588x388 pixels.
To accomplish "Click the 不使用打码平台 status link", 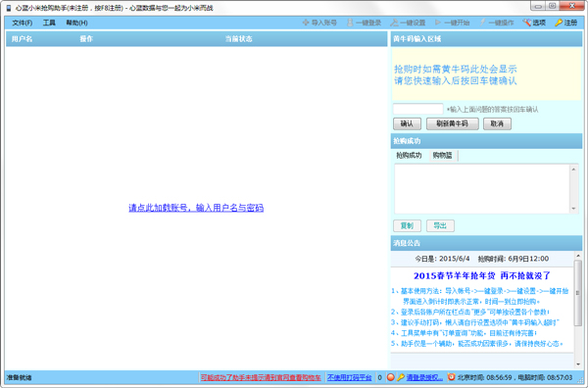I will (x=349, y=377).
